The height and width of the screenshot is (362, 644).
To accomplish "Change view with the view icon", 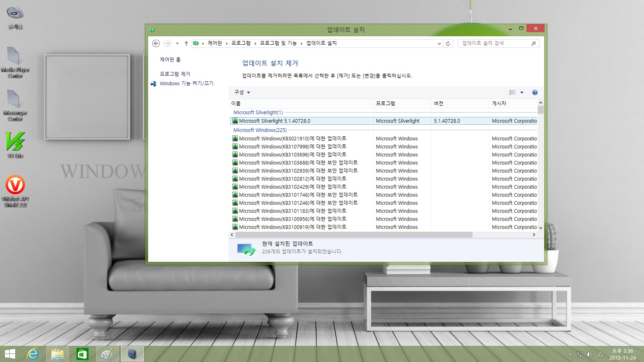I will pyautogui.click(x=512, y=93).
